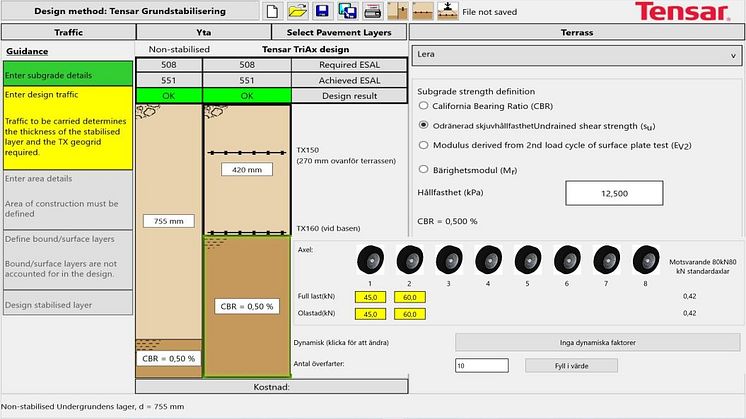Edit axle 1 Olastad value 45,0
This screenshot has width=746, height=419.
tap(370, 314)
